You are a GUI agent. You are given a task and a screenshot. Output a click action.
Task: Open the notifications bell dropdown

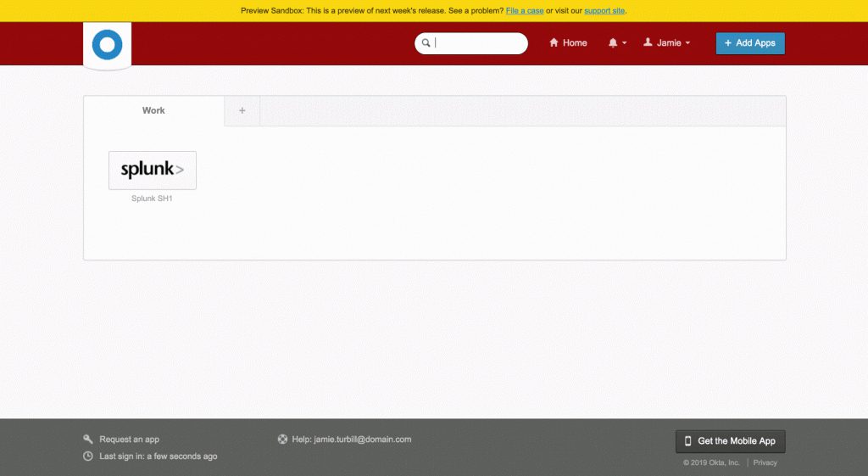(x=617, y=42)
